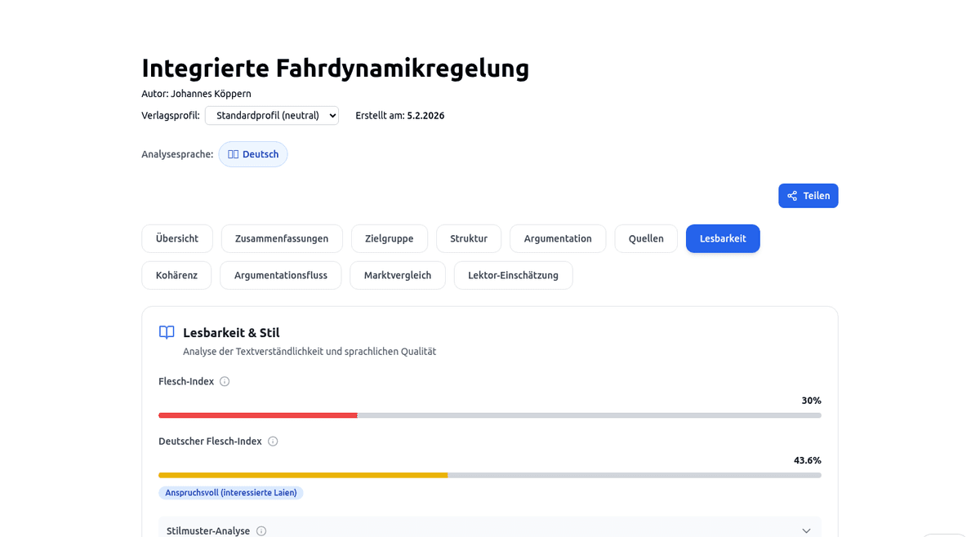View the Quellen tab
Screen dimensions: 980x537
[x=645, y=238]
